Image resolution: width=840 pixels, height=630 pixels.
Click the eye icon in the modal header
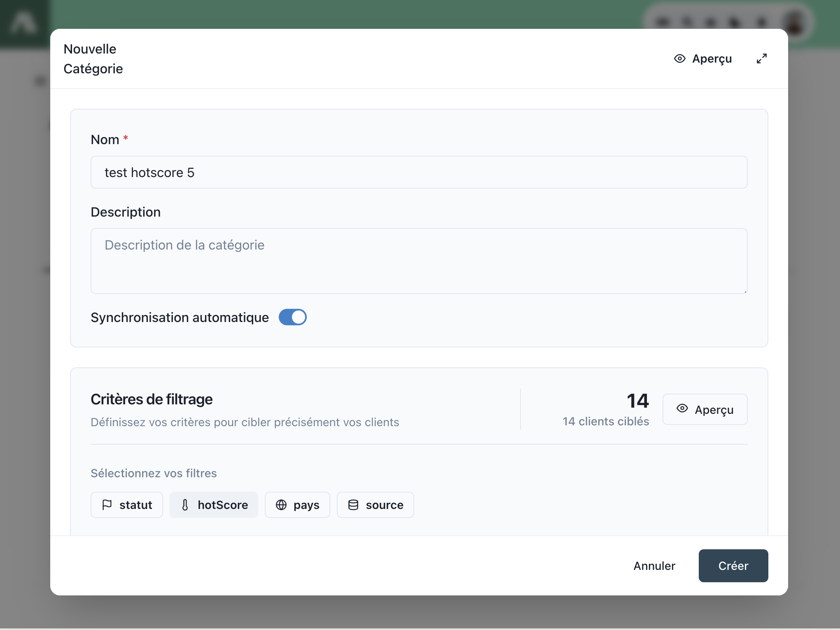tap(679, 58)
